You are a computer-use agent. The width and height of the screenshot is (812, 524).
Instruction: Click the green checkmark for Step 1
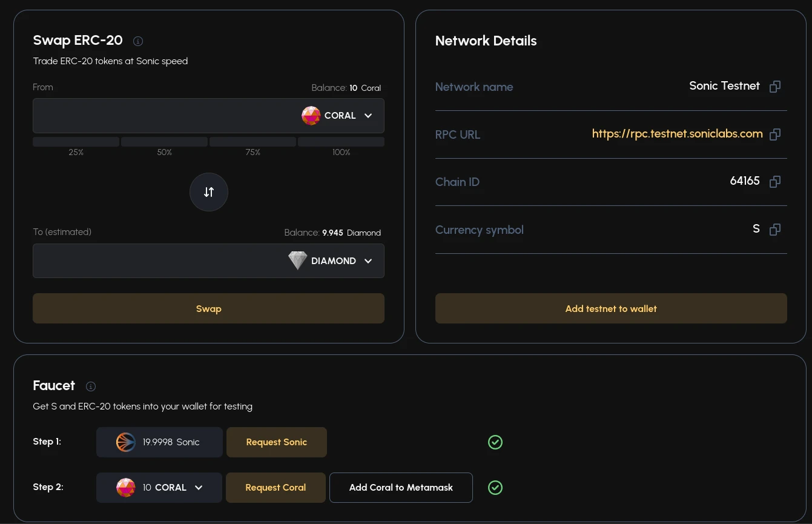point(495,442)
